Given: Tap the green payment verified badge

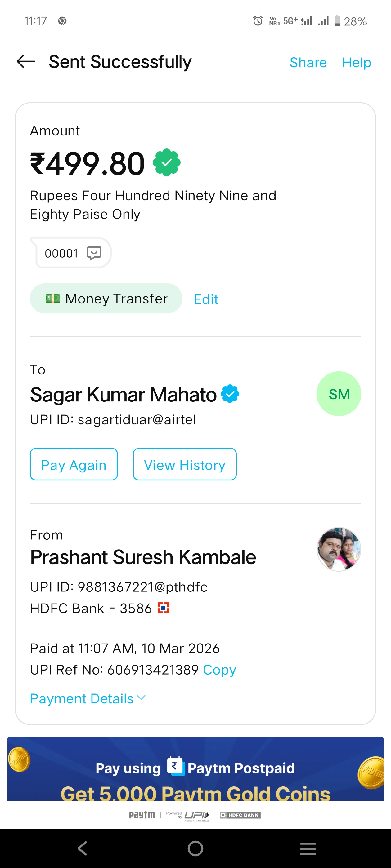Looking at the screenshot, I should (x=166, y=163).
